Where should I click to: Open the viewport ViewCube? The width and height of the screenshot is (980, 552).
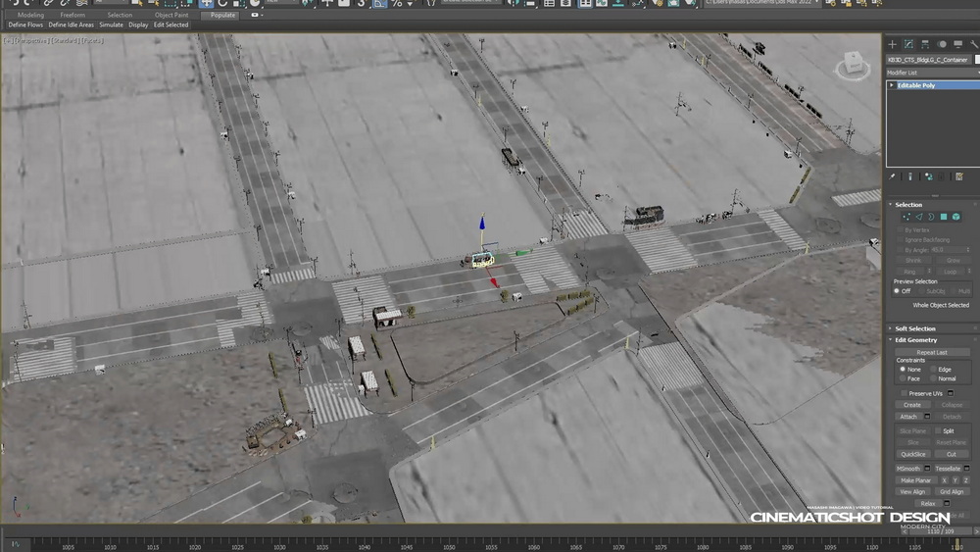[x=854, y=65]
